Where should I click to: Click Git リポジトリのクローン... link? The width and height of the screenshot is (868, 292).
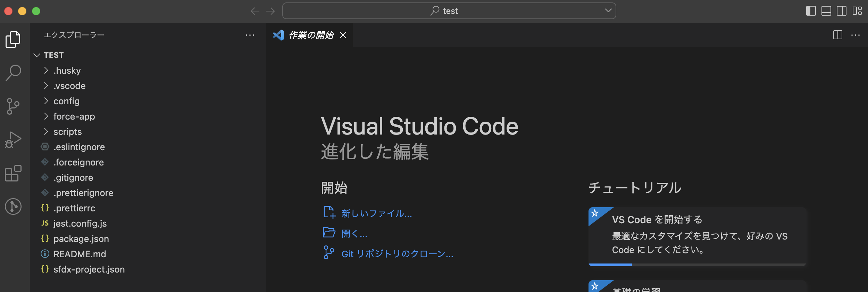(x=398, y=254)
